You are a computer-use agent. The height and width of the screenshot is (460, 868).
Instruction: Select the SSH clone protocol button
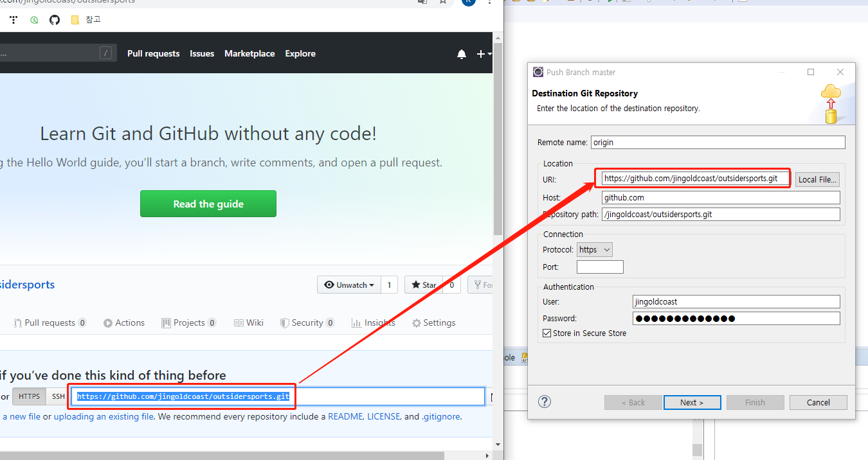[58, 396]
